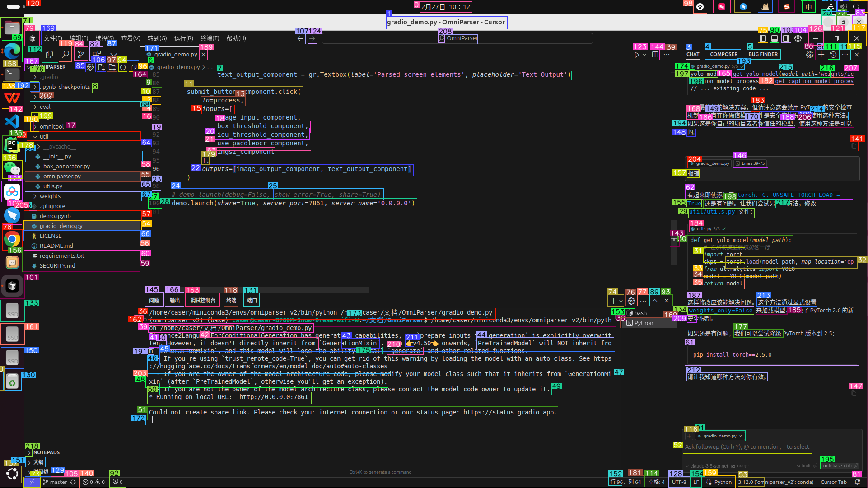Toggle the bottom panel layout button
Viewport: 868px width, 488px height.
(x=775, y=39)
